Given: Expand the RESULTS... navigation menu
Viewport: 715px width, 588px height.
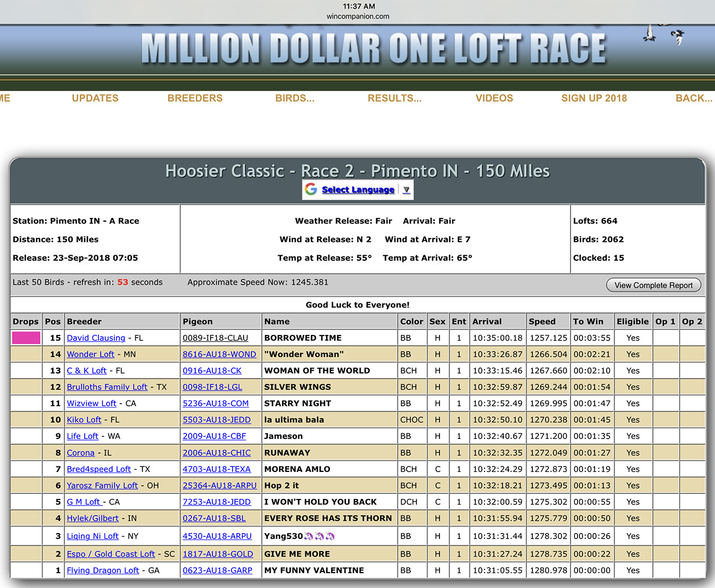Looking at the screenshot, I should 394,98.
